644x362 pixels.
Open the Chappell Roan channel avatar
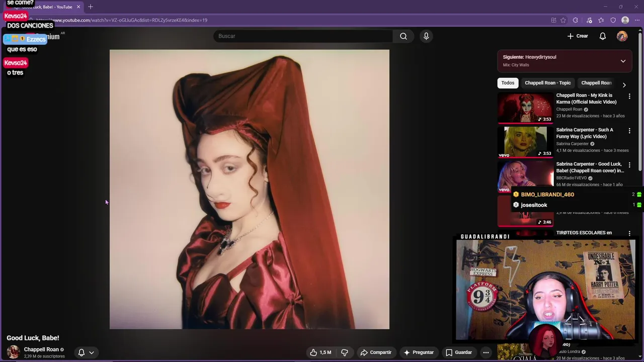pyautogui.click(x=13, y=352)
